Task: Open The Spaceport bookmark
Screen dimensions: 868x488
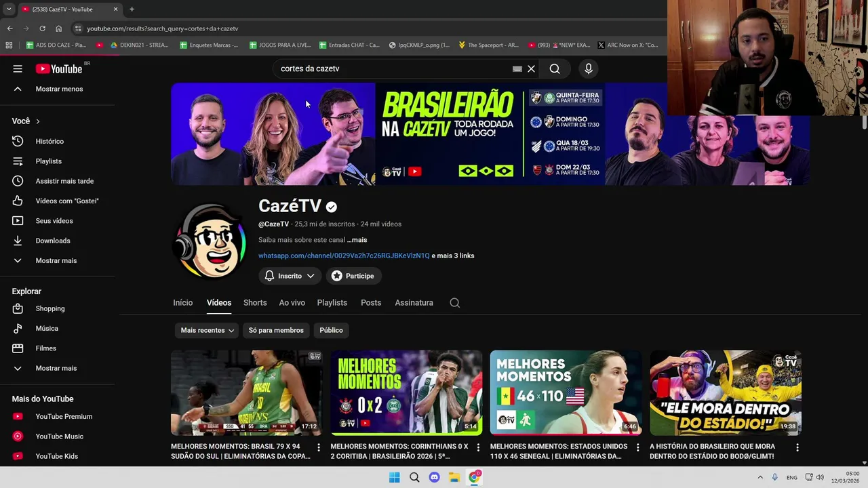Action: (x=488, y=45)
